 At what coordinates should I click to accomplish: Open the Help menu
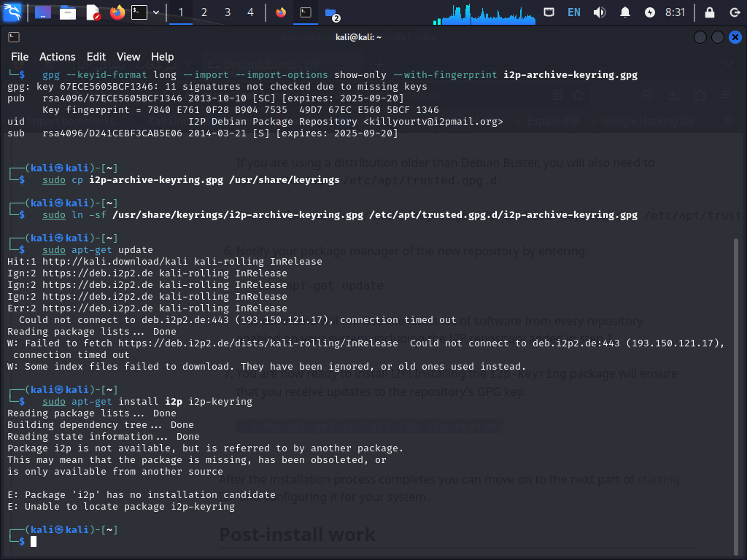click(163, 57)
